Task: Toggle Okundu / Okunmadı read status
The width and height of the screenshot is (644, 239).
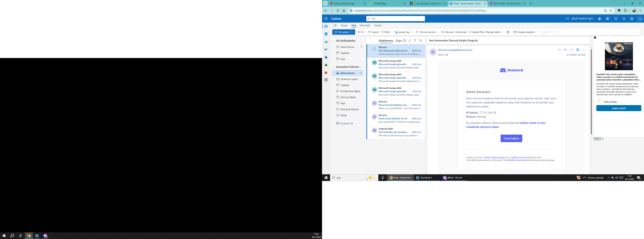Action: point(454,32)
